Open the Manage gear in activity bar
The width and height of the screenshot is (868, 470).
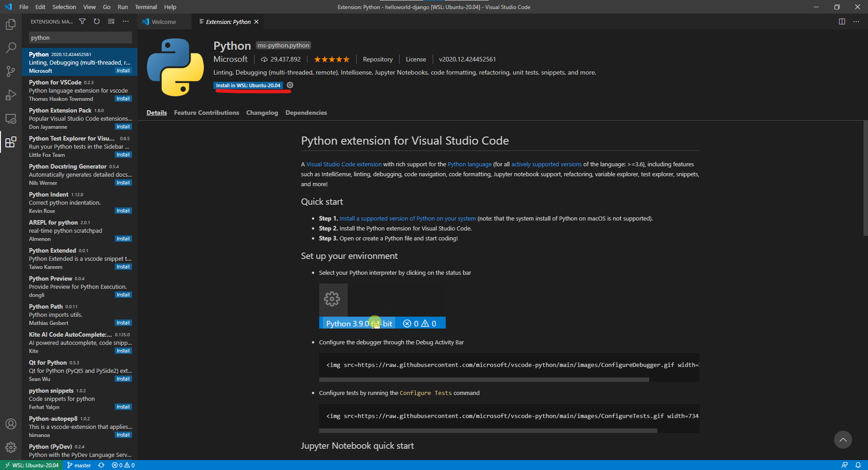[11, 447]
